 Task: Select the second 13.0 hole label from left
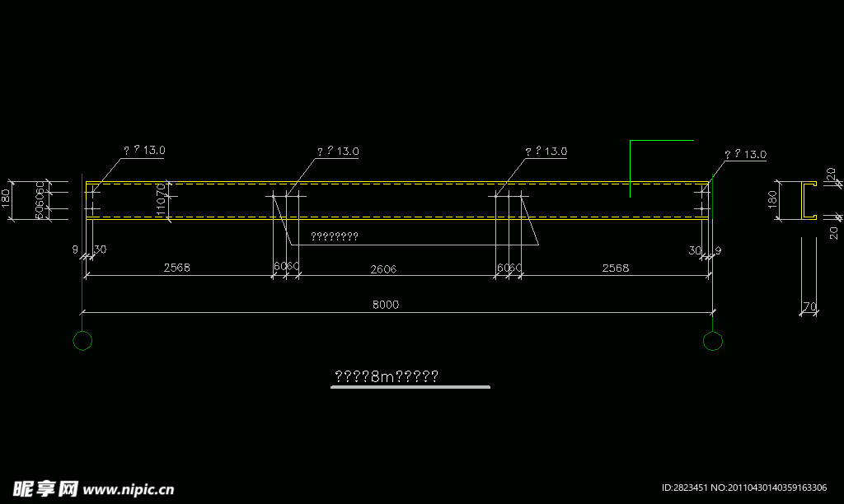point(338,152)
